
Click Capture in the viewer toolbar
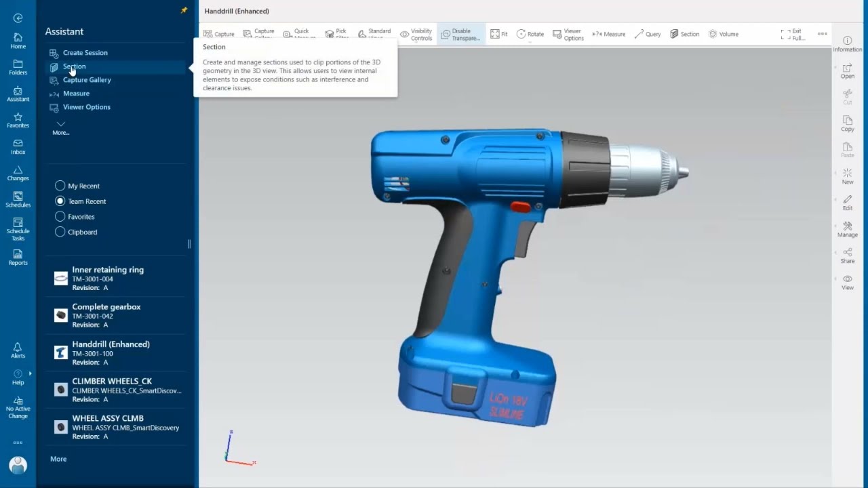pos(218,34)
